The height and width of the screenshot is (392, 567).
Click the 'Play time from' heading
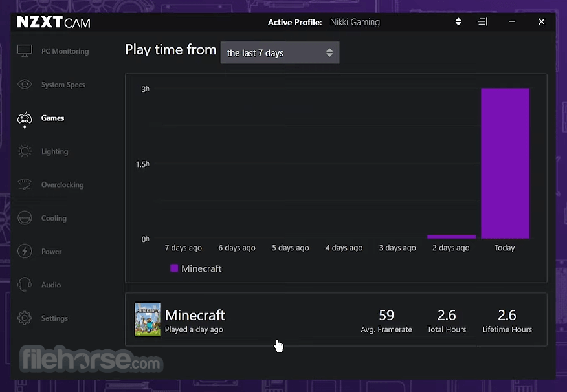(x=171, y=50)
